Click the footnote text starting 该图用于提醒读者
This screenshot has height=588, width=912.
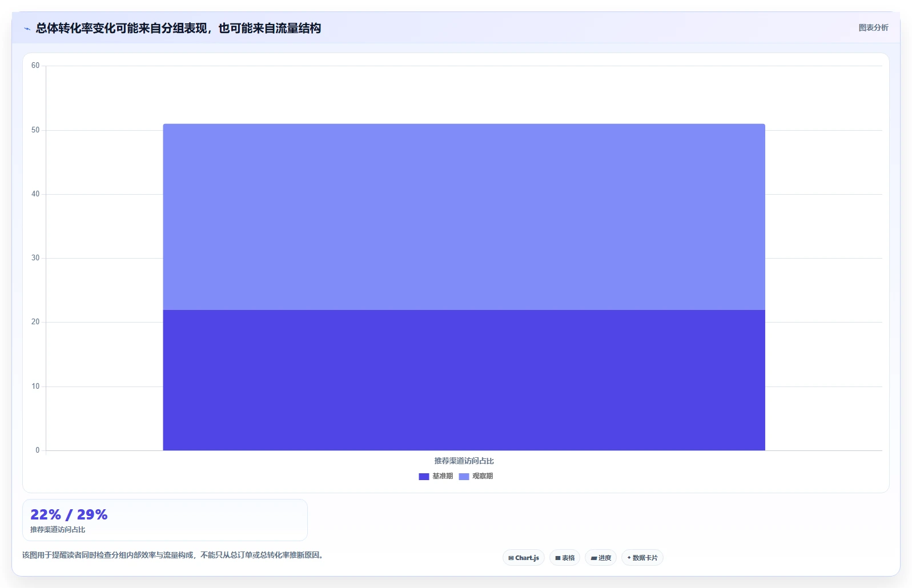[x=174, y=555]
